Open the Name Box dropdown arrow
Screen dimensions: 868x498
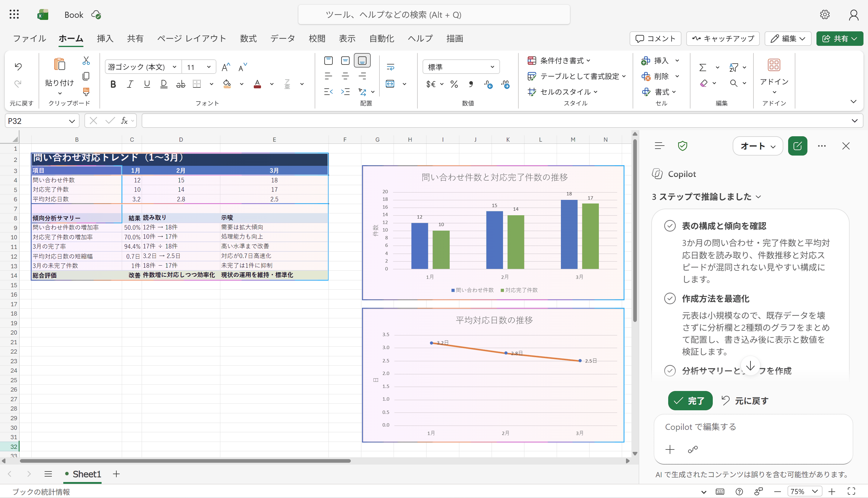tap(72, 121)
